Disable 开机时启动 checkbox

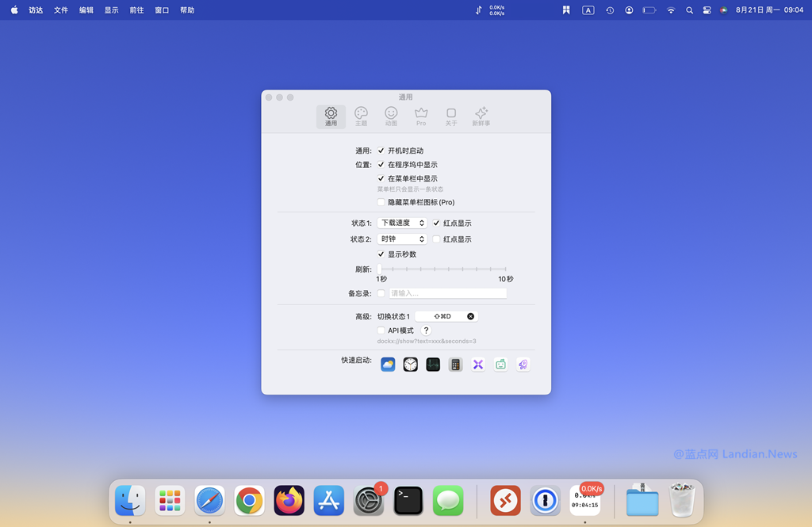pyautogui.click(x=381, y=151)
